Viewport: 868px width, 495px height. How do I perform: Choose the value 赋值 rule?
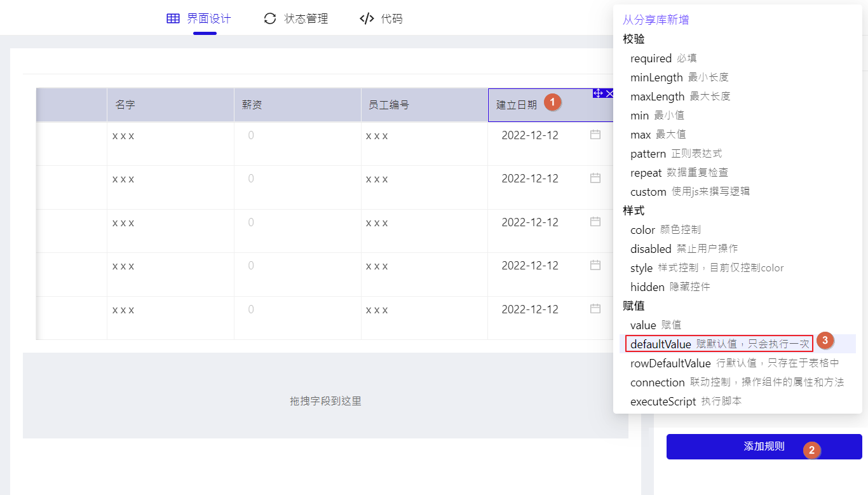[x=737, y=325]
